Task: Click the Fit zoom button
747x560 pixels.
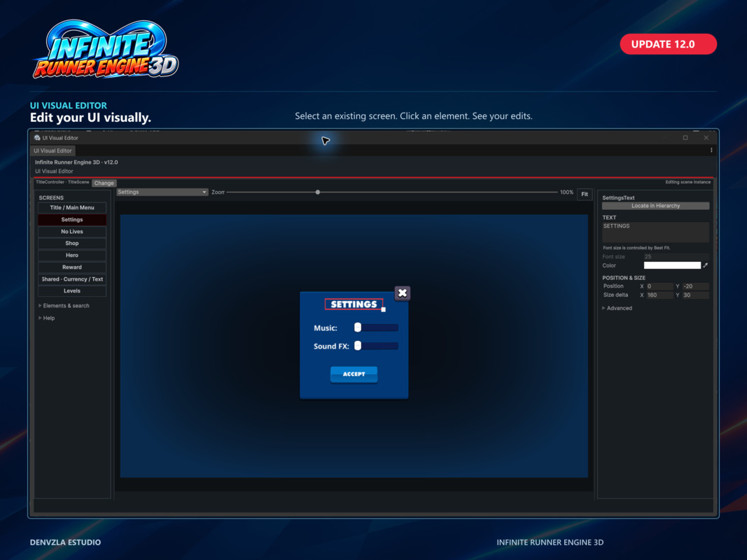Action: pos(585,195)
